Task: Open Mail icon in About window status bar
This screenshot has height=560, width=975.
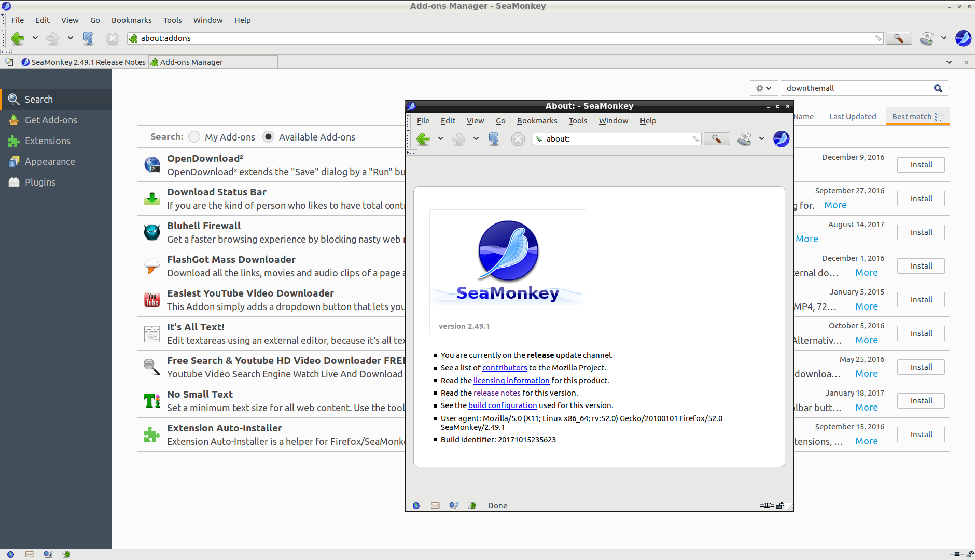Action: (435, 506)
